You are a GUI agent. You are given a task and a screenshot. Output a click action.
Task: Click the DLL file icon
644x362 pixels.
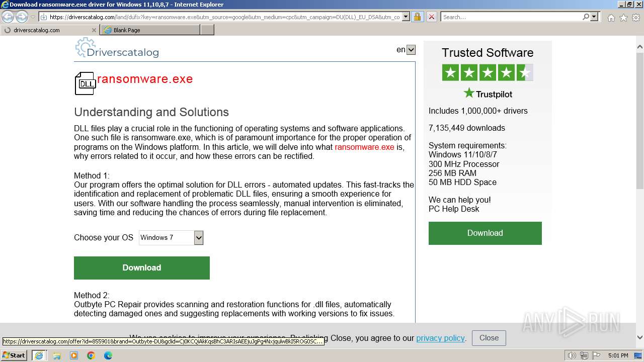pyautogui.click(x=85, y=83)
